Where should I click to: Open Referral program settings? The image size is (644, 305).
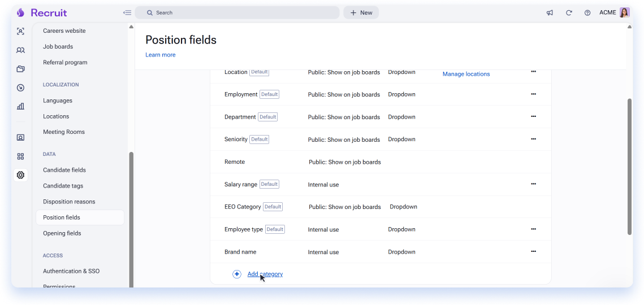click(x=65, y=62)
